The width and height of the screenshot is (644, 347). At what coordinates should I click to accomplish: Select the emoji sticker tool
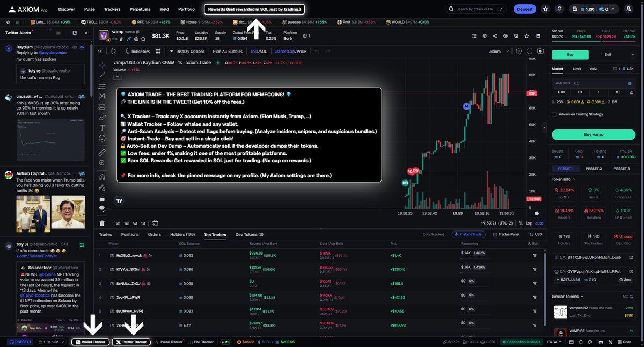[102, 139]
